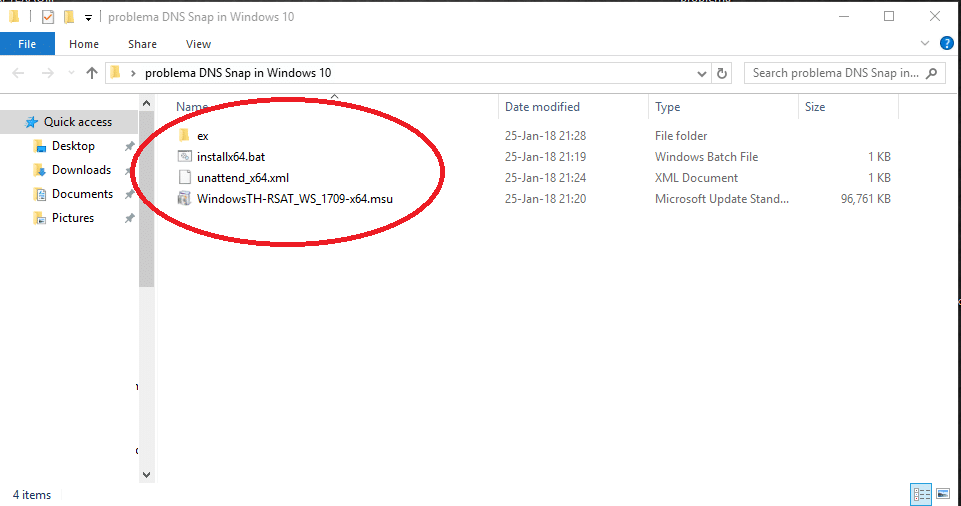Click the Back navigation arrow

point(18,73)
